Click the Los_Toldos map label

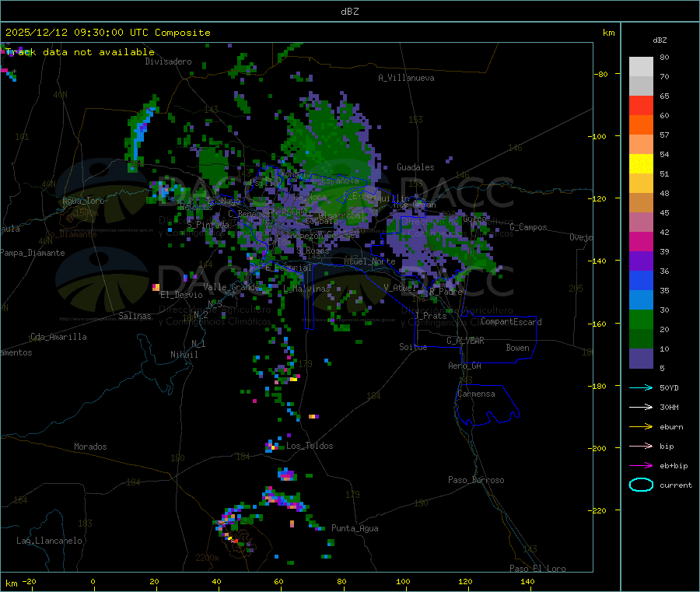[x=310, y=446]
